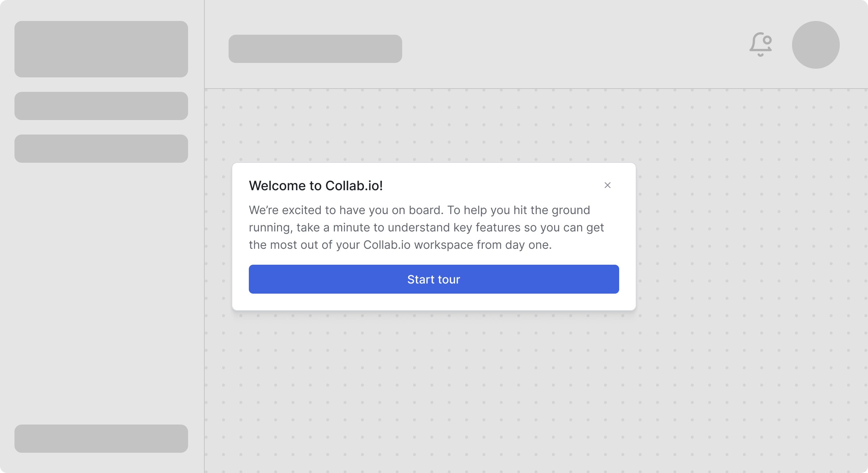Click the welcome message body text
This screenshot has height=473, width=868.
point(427,227)
